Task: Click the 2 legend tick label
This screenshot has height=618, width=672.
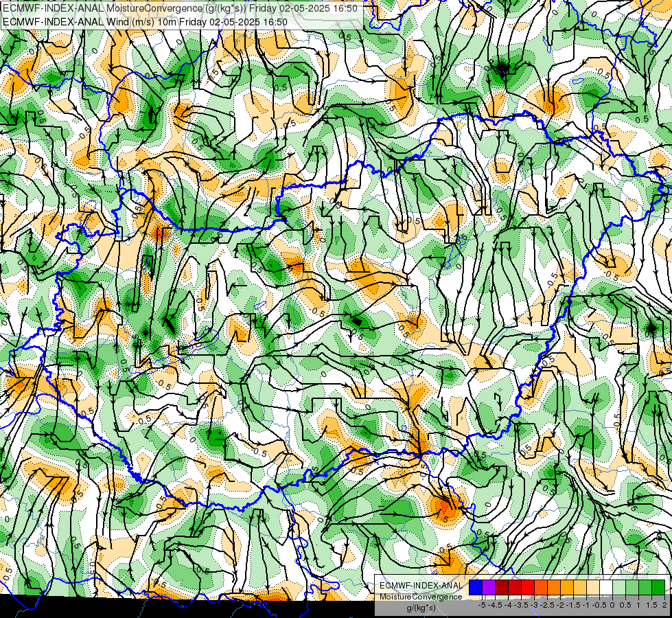Action: (664, 605)
